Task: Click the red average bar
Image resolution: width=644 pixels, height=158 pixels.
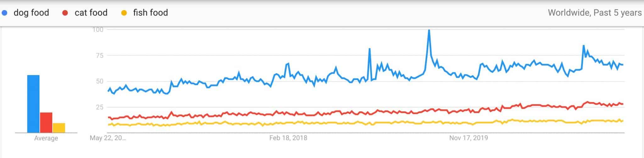Action: 46,122
